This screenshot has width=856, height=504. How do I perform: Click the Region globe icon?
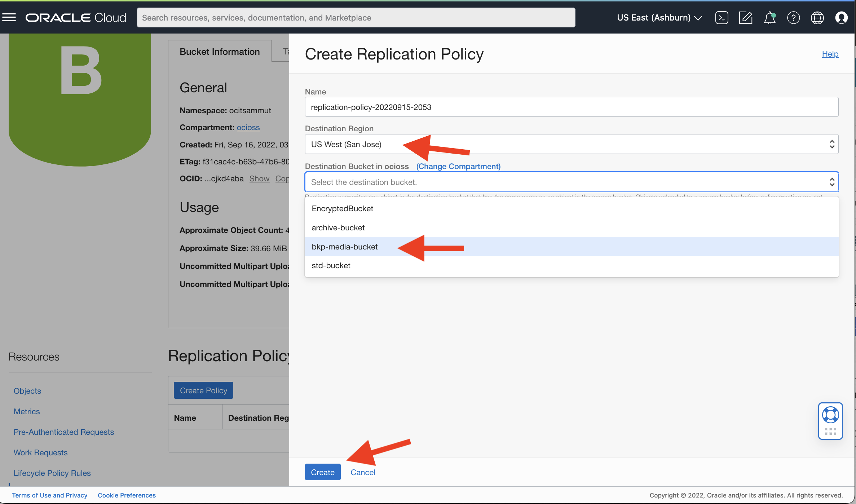(x=817, y=17)
